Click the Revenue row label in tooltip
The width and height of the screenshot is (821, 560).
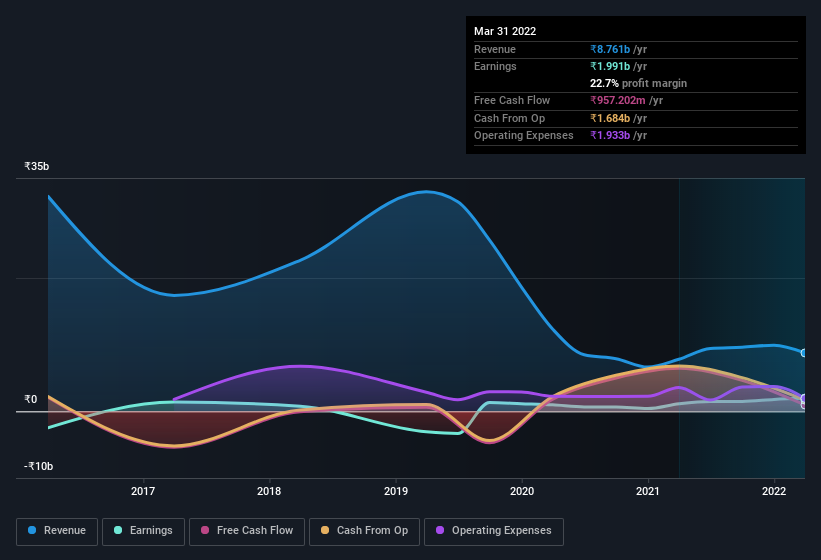(x=495, y=49)
